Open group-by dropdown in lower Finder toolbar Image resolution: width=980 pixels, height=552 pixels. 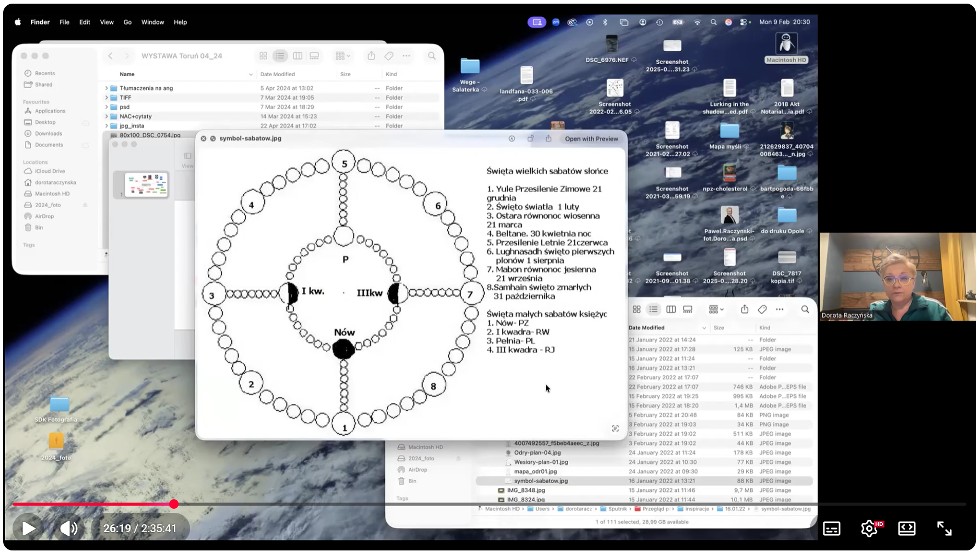(x=716, y=309)
